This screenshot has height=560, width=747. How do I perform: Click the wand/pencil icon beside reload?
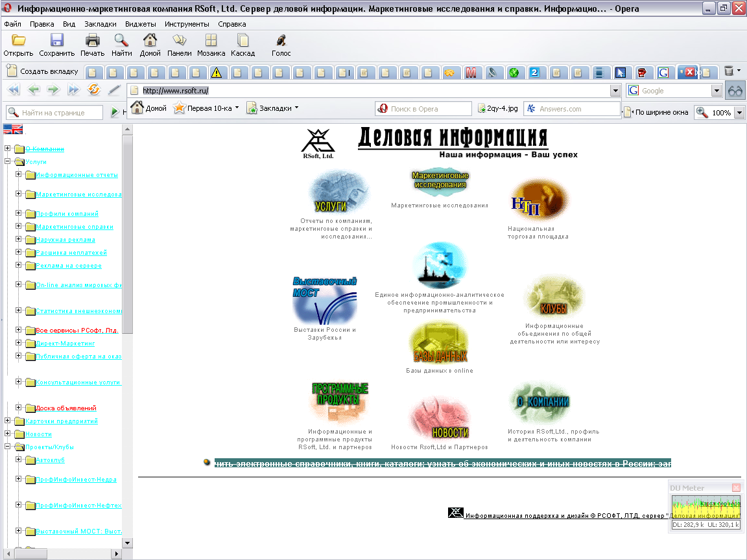coord(114,89)
